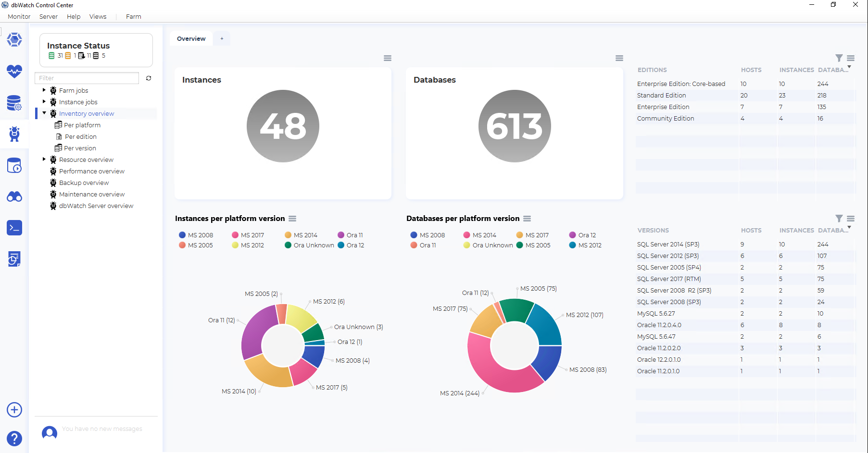Screen dimensions: 868x453
Task: Toggle the Ora Unknown legend in Instances chart
Action: click(x=309, y=245)
